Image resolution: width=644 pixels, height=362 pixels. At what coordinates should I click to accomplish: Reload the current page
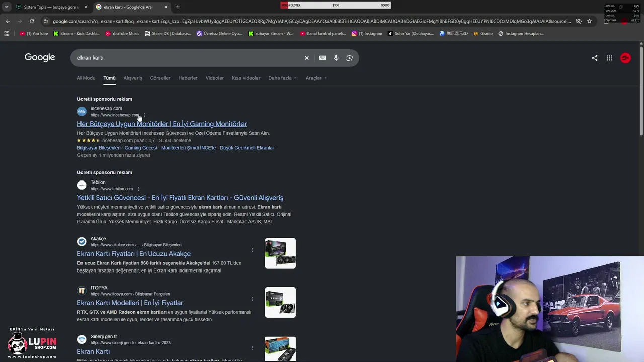[x=32, y=21]
